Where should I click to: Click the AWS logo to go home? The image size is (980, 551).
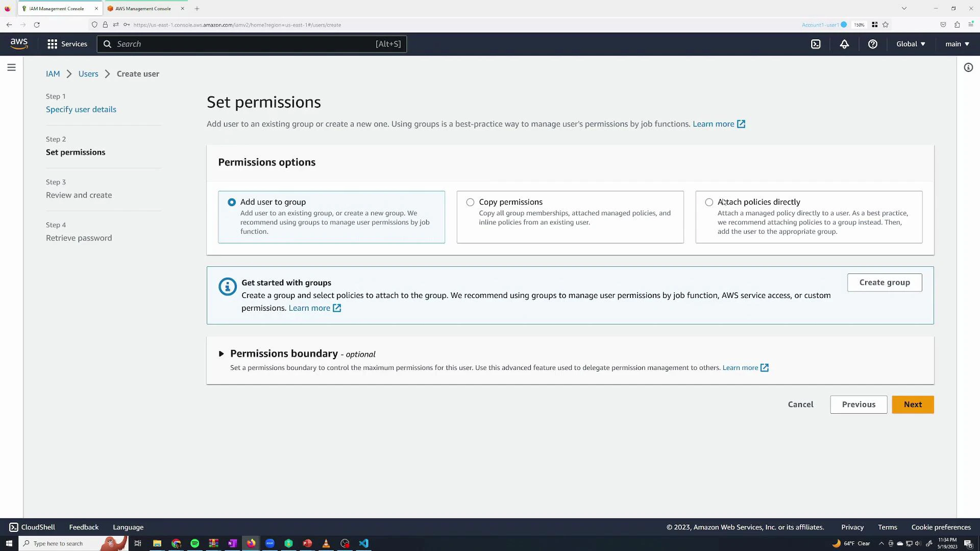click(x=18, y=44)
